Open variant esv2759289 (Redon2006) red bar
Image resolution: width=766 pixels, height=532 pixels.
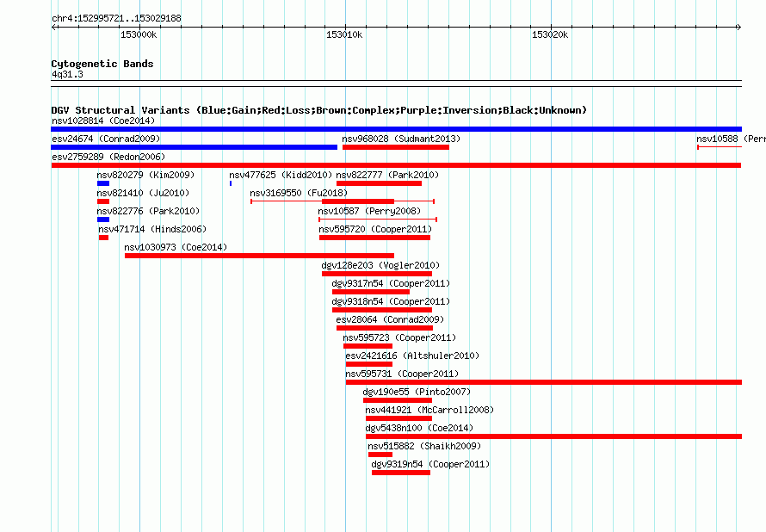point(396,165)
